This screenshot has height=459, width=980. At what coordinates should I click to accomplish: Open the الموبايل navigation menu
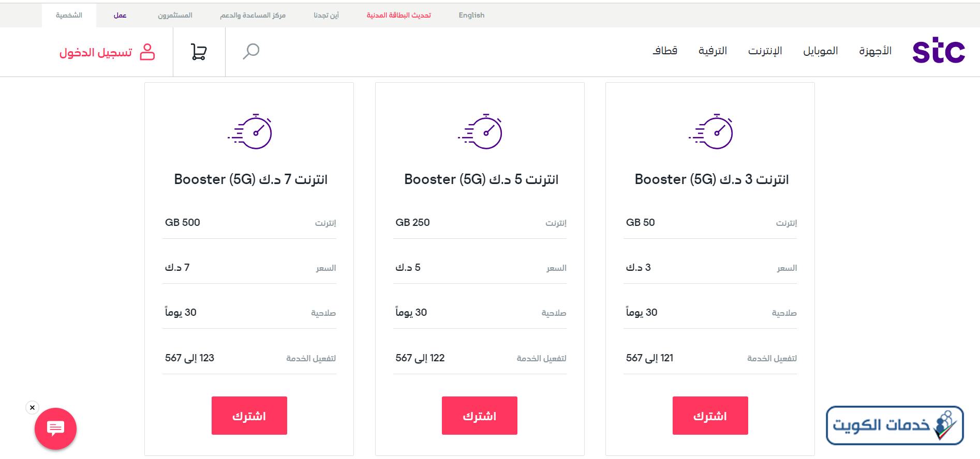(x=821, y=51)
